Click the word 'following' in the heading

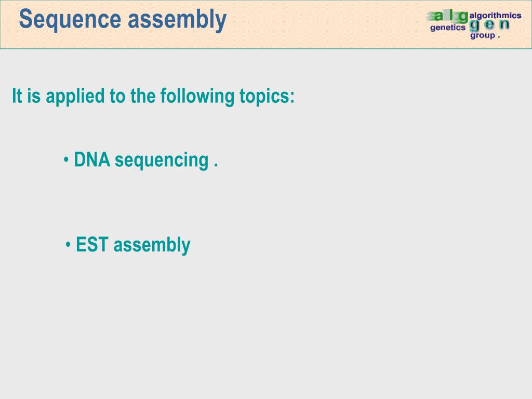pos(197,96)
